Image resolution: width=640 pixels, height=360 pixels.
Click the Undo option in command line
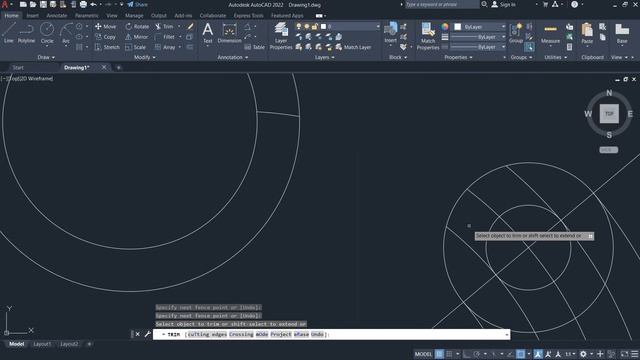(317, 334)
